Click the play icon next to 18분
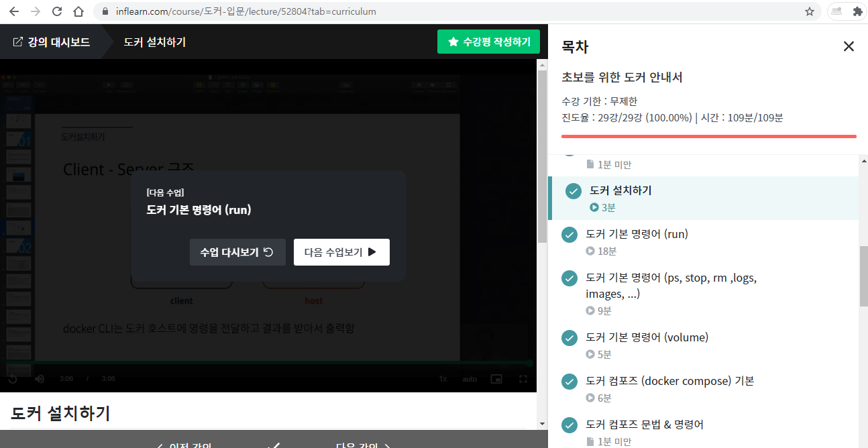 [x=590, y=251]
